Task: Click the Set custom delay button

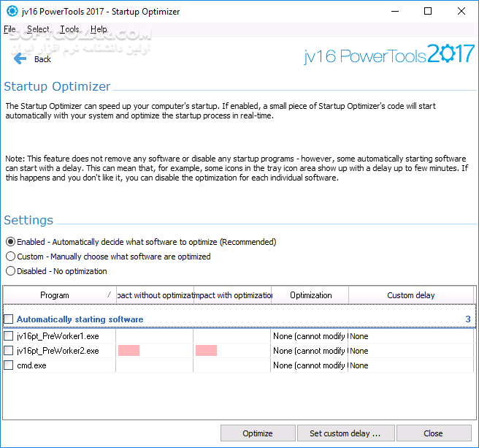Action: click(345, 433)
